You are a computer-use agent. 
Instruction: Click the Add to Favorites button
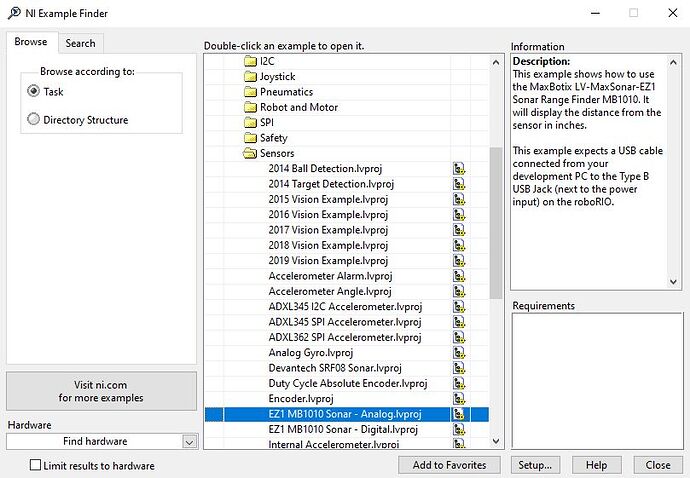click(x=449, y=465)
